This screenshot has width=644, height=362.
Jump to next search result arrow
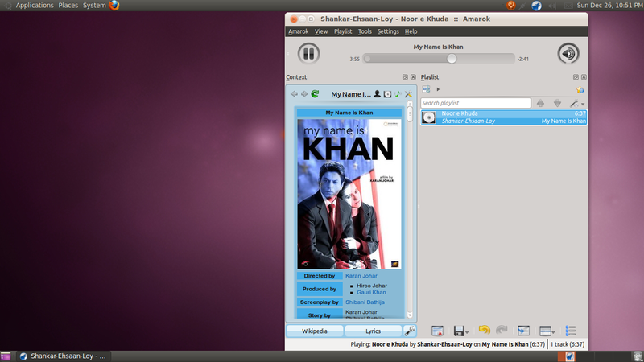[557, 103]
